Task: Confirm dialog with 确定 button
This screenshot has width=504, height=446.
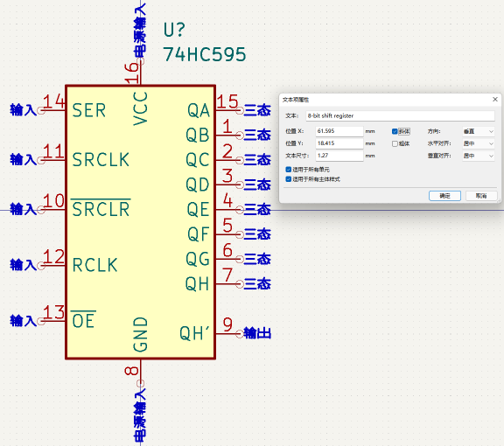Action: [x=444, y=196]
